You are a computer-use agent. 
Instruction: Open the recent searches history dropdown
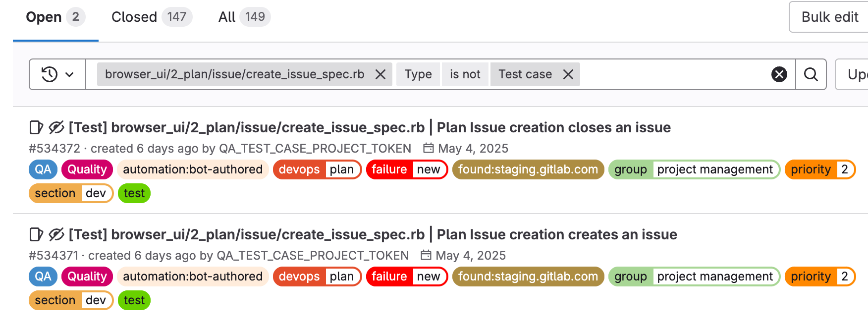point(57,74)
